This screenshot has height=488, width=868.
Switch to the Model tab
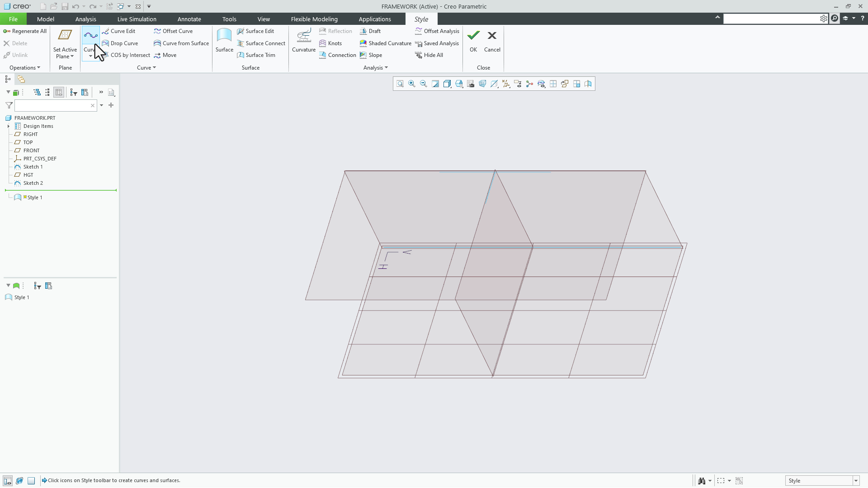pos(46,19)
